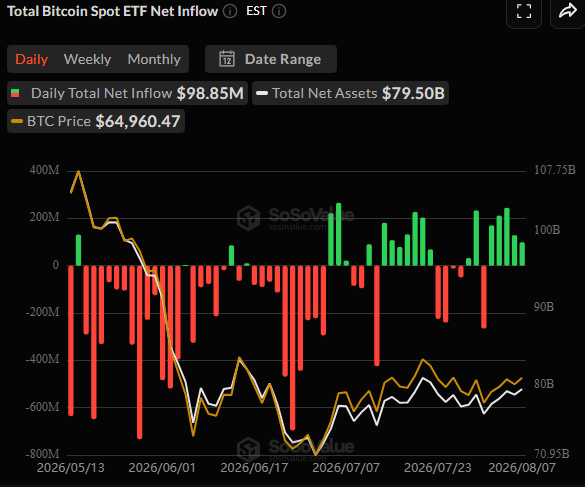This screenshot has width=585, height=487.
Task: Click the 2026/05/13 axis date label
Action: click(x=71, y=468)
